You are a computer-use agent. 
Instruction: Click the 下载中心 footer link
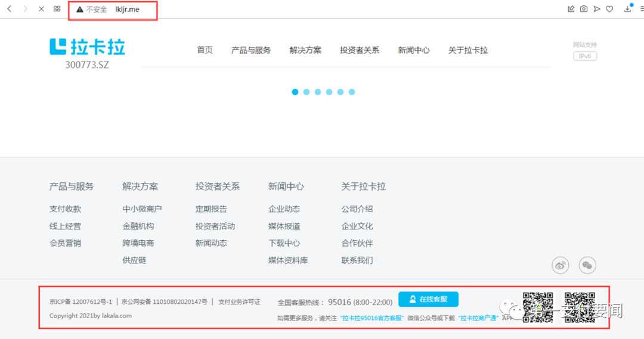284,243
